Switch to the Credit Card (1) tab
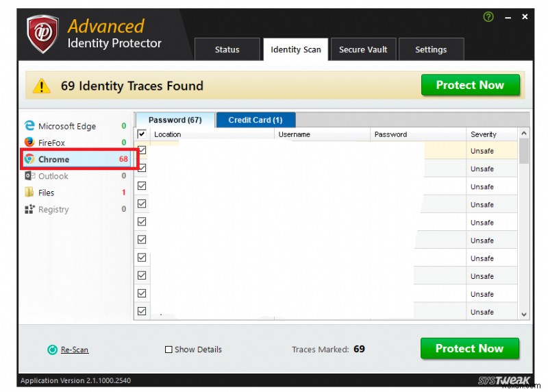 (256, 120)
